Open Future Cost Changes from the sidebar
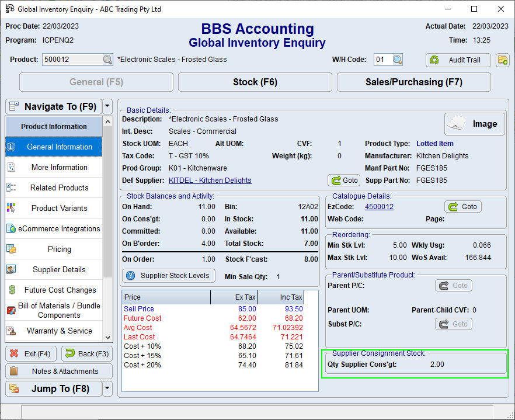The height and width of the screenshot is (420, 515). [54, 290]
